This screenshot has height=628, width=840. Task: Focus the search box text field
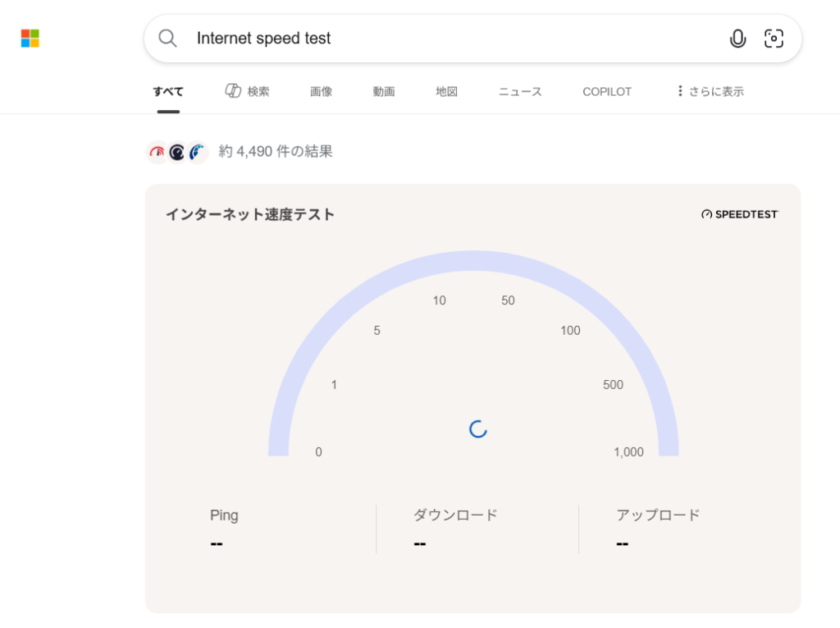coord(451,39)
